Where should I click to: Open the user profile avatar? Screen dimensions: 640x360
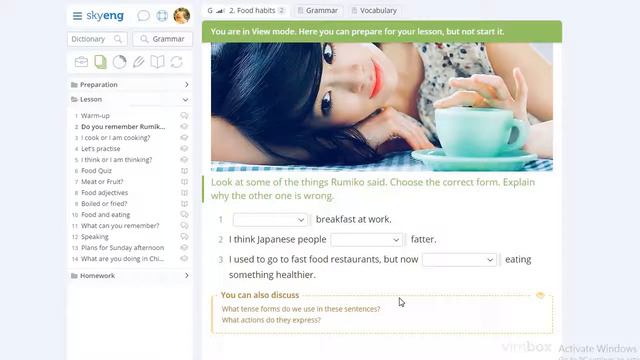pyautogui.click(x=182, y=16)
